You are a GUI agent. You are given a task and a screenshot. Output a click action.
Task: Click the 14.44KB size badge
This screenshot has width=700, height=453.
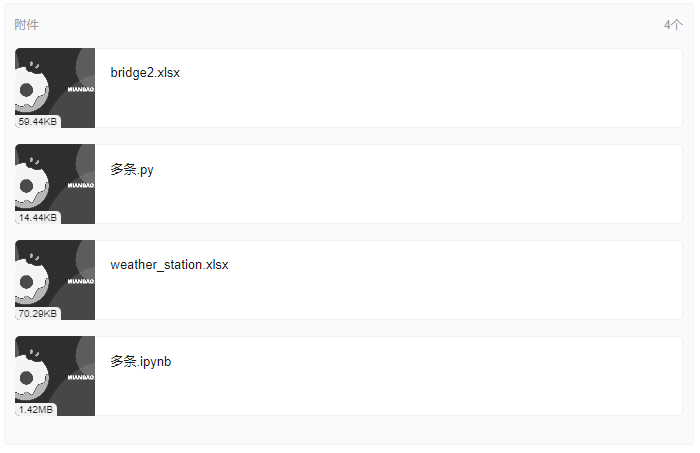click(38, 217)
